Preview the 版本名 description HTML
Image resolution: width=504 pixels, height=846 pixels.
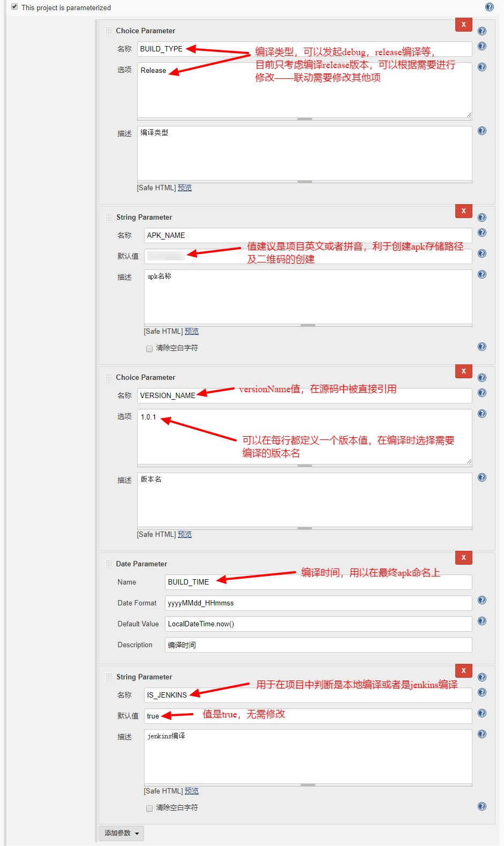click(x=184, y=534)
